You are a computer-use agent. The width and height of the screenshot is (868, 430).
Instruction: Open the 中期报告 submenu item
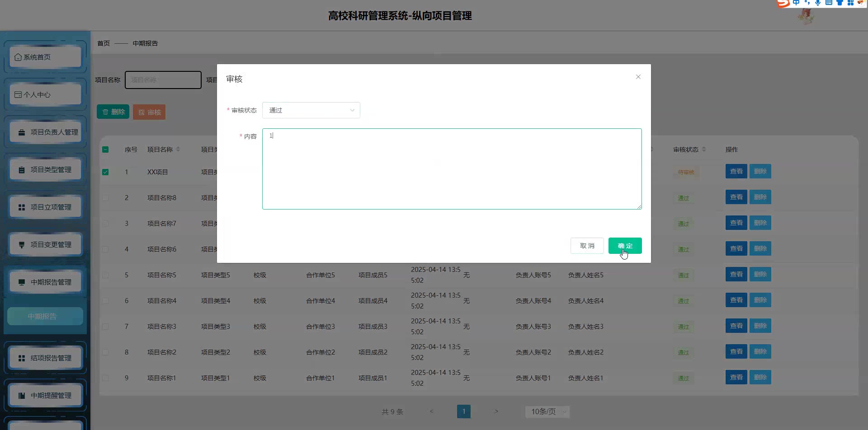coord(45,316)
